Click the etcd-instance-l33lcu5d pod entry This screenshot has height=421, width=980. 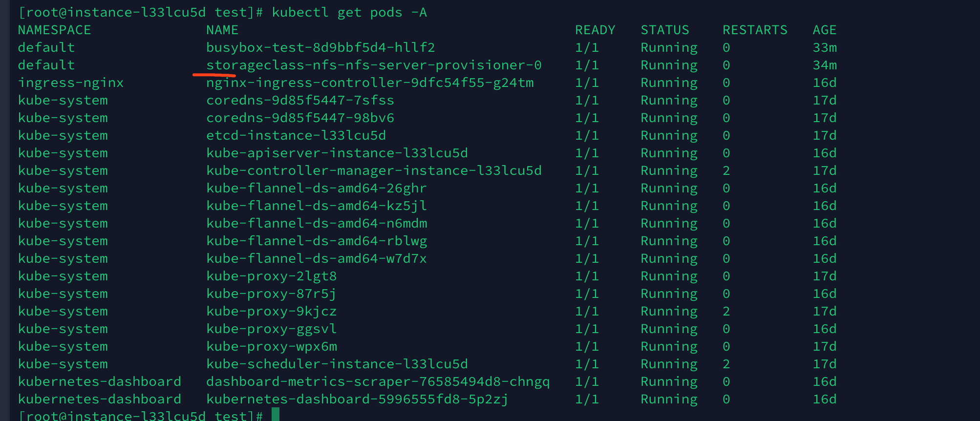[x=296, y=136]
